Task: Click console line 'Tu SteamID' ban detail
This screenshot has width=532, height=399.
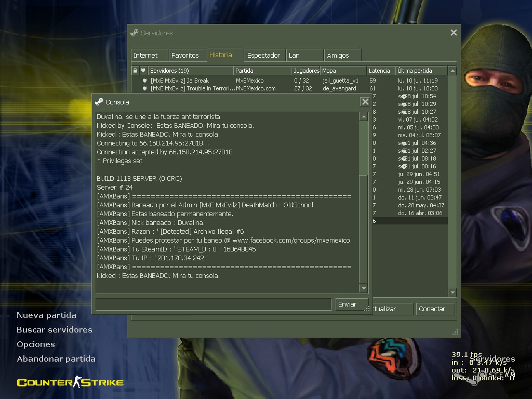Action: tap(178, 249)
